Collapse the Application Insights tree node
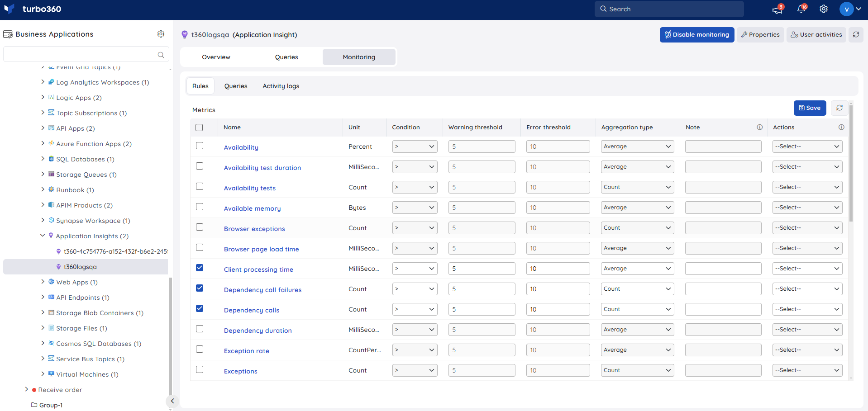Screen dimensions: 868x411 pyautogui.click(x=43, y=236)
